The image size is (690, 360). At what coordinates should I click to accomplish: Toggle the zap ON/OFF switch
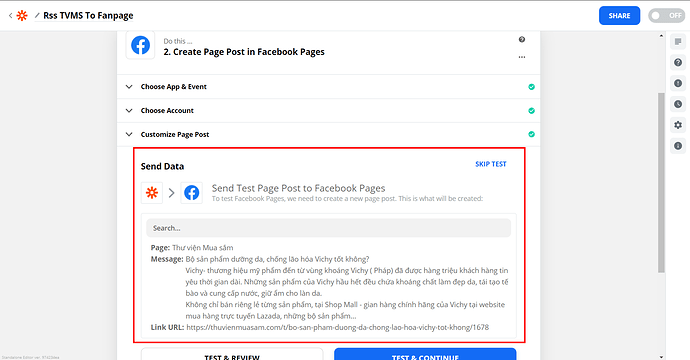pos(666,15)
